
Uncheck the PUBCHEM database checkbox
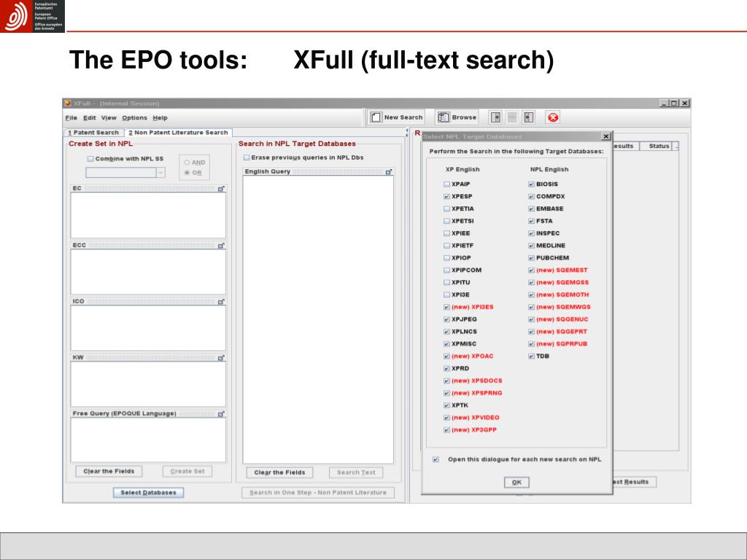(x=531, y=258)
